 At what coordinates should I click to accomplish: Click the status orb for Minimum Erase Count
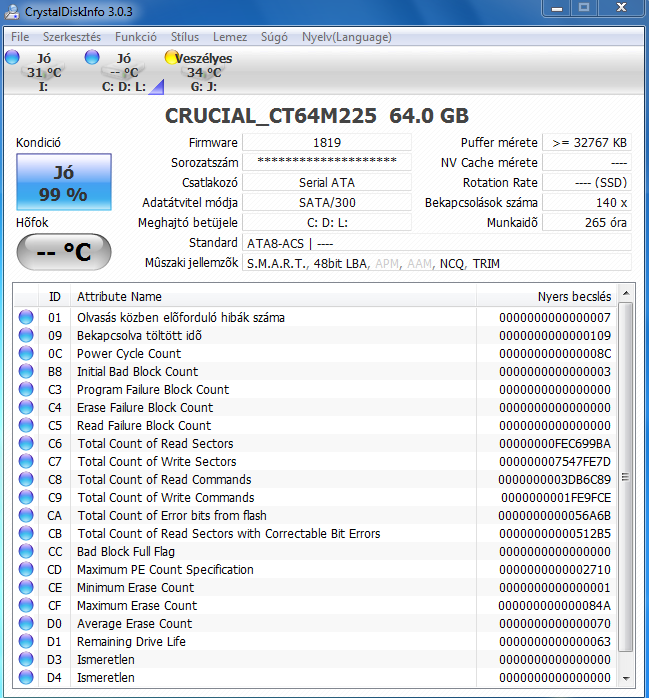coord(26,587)
